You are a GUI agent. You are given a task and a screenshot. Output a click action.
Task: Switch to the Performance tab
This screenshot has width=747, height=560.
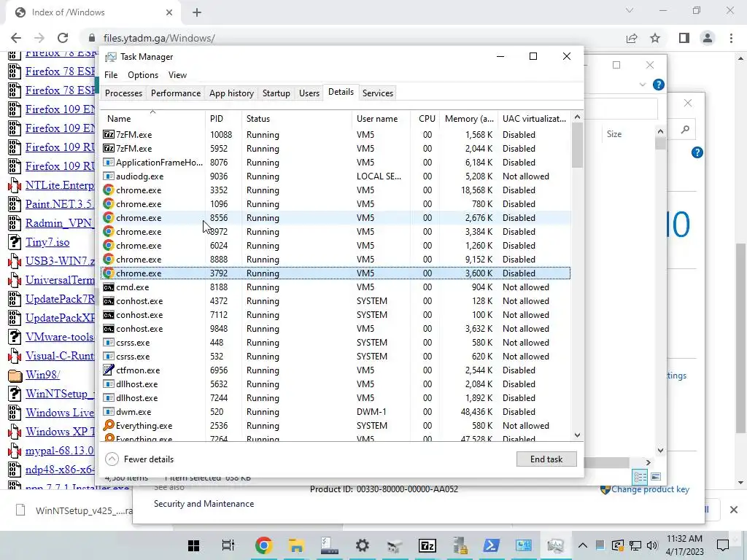(176, 93)
